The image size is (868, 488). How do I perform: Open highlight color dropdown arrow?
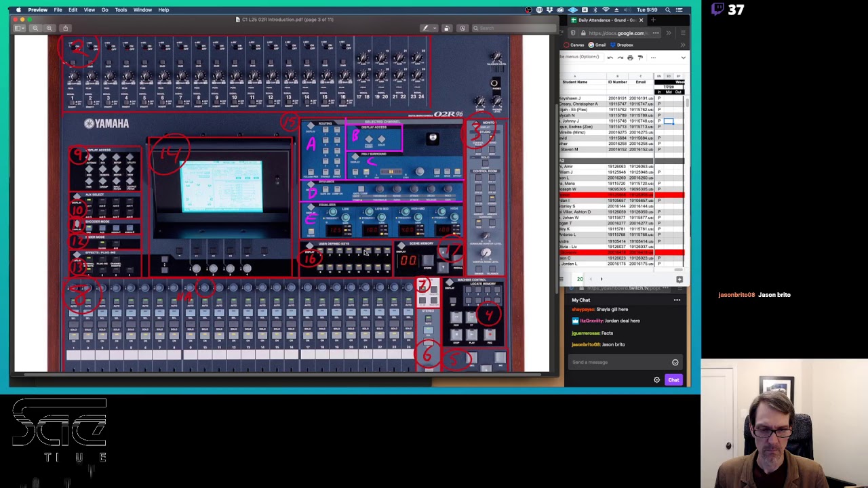click(433, 28)
